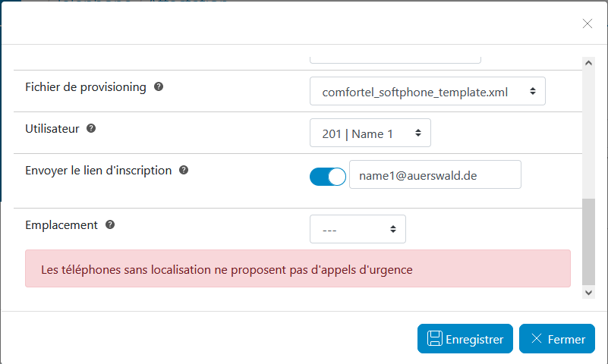Click the scrollbar up arrow
608x364 pixels.
588,64
